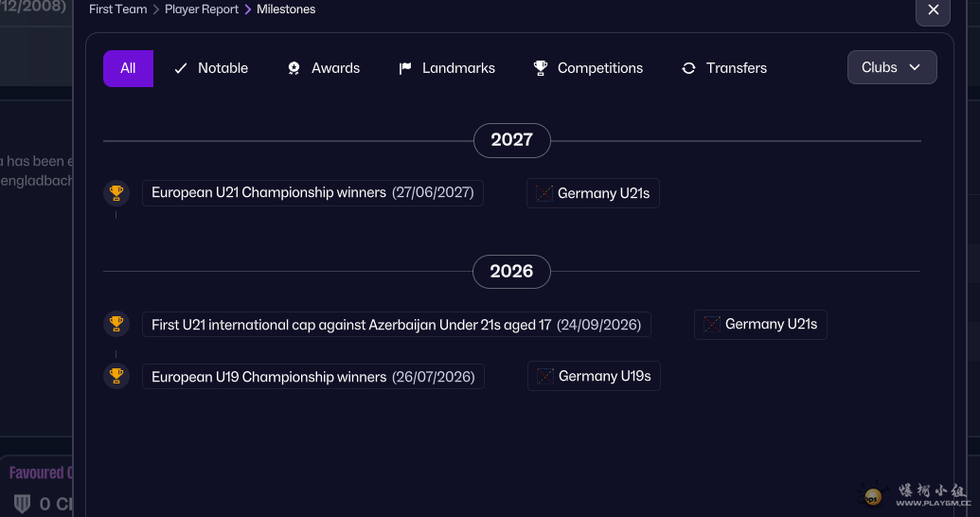The image size is (980, 517).
Task: Go to First Team breadcrumb
Action: [x=118, y=9]
